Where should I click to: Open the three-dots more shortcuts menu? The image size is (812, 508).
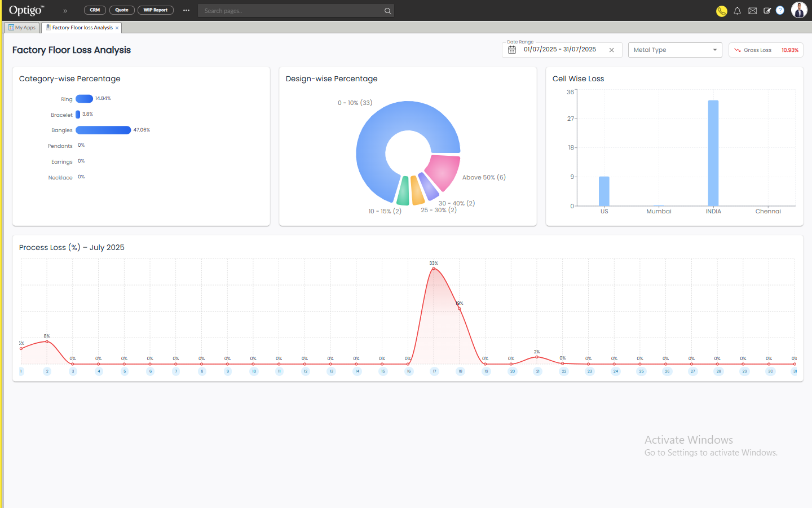(x=186, y=10)
